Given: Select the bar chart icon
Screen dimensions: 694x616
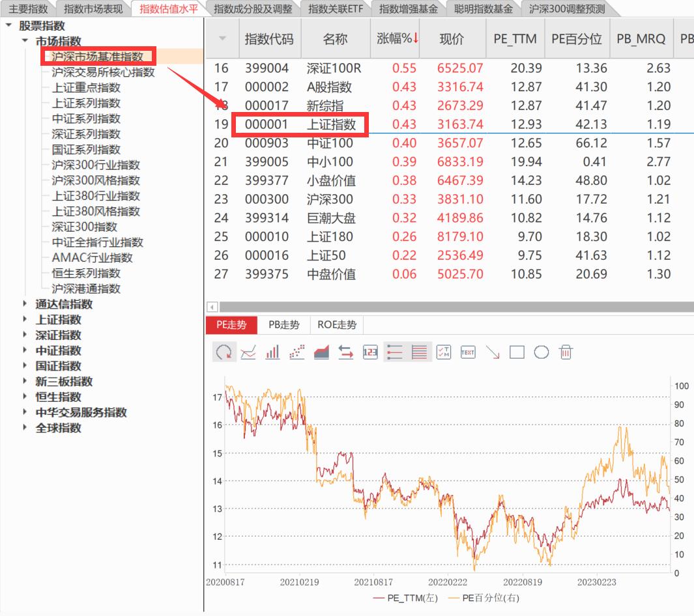Looking at the screenshot, I should click(x=272, y=352).
